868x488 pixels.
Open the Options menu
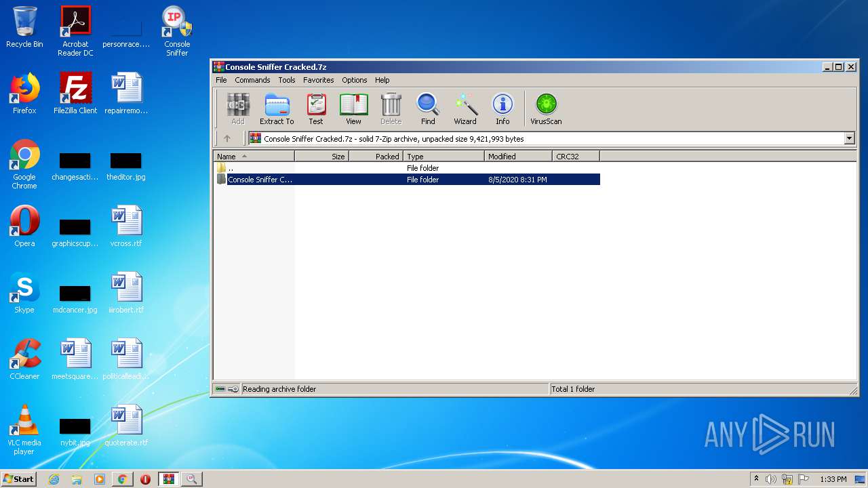(x=354, y=80)
